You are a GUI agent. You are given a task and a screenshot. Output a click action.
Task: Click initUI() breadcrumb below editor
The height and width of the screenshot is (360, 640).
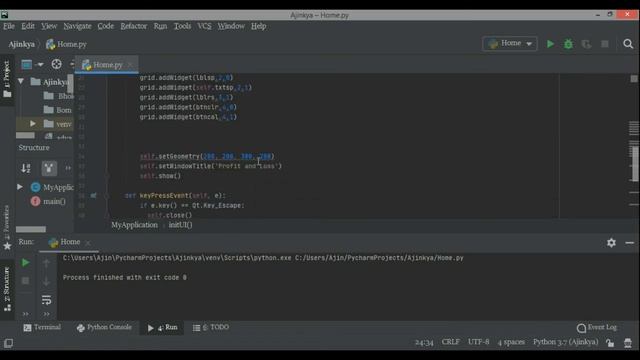click(180, 225)
